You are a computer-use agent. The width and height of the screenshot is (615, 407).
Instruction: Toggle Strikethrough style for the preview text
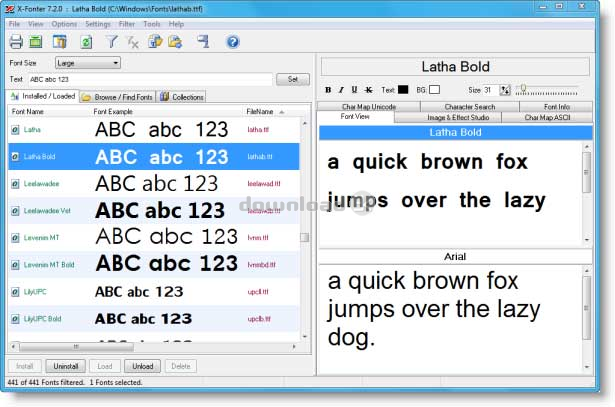point(369,90)
